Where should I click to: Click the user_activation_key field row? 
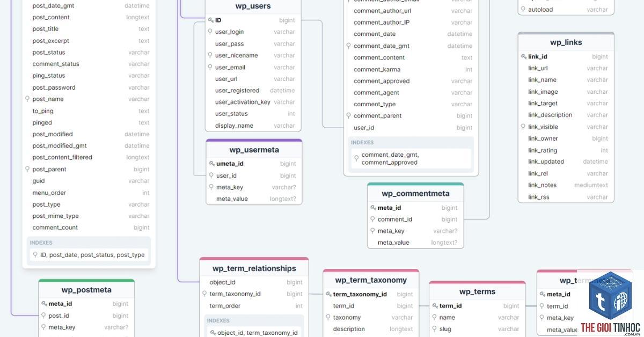(x=253, y=102)
